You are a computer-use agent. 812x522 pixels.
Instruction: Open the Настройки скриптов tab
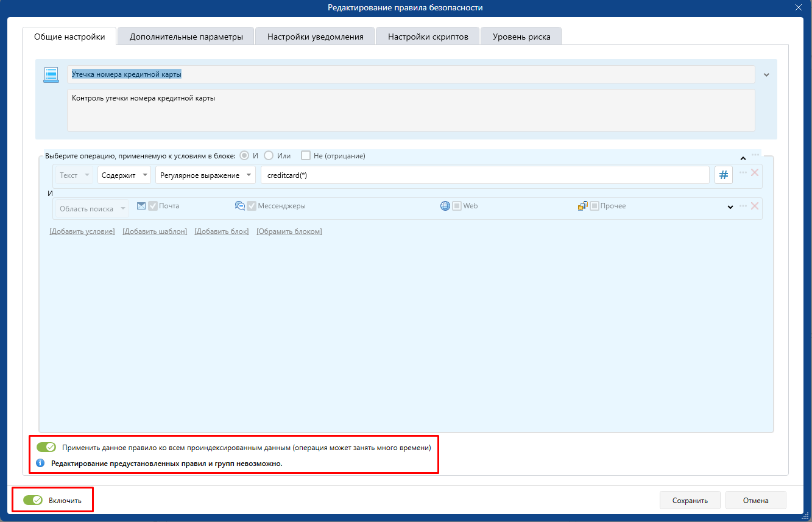point(428,37)
